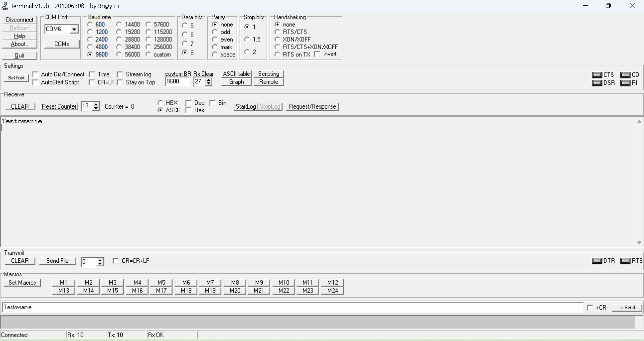Screen dimensions: 644x341
Task: Quit the terminal application
Action: 20,55
